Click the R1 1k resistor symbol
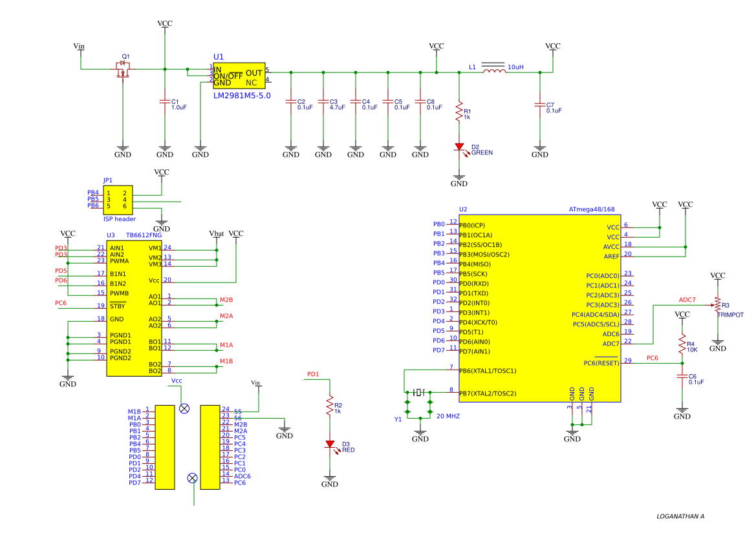The height and width of the screenshot is (535, 756). coord(459,111)
